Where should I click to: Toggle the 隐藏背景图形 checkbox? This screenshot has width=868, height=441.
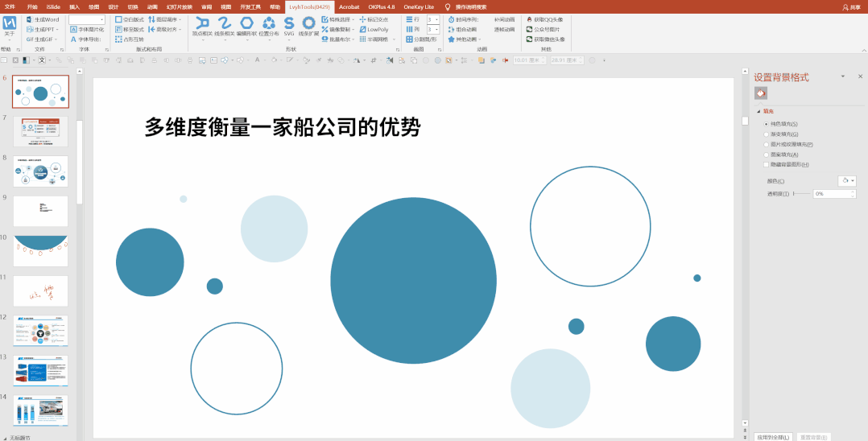(767, 165)
